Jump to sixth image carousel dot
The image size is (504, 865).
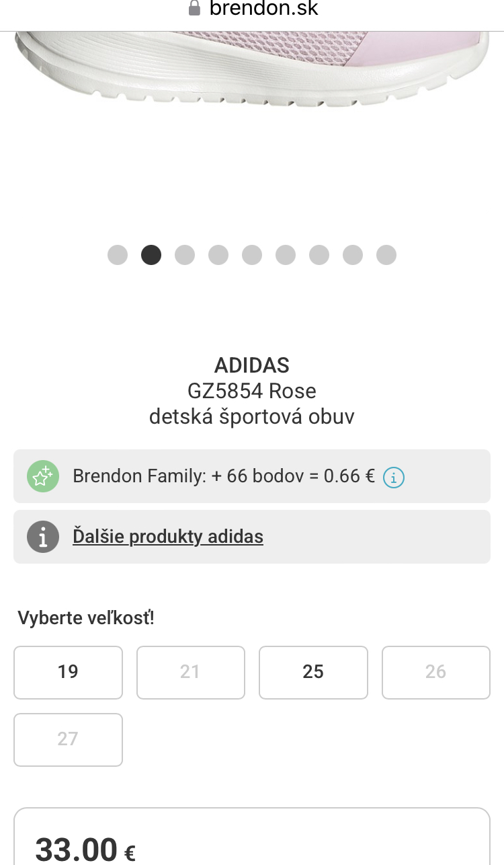click(286, 255)
